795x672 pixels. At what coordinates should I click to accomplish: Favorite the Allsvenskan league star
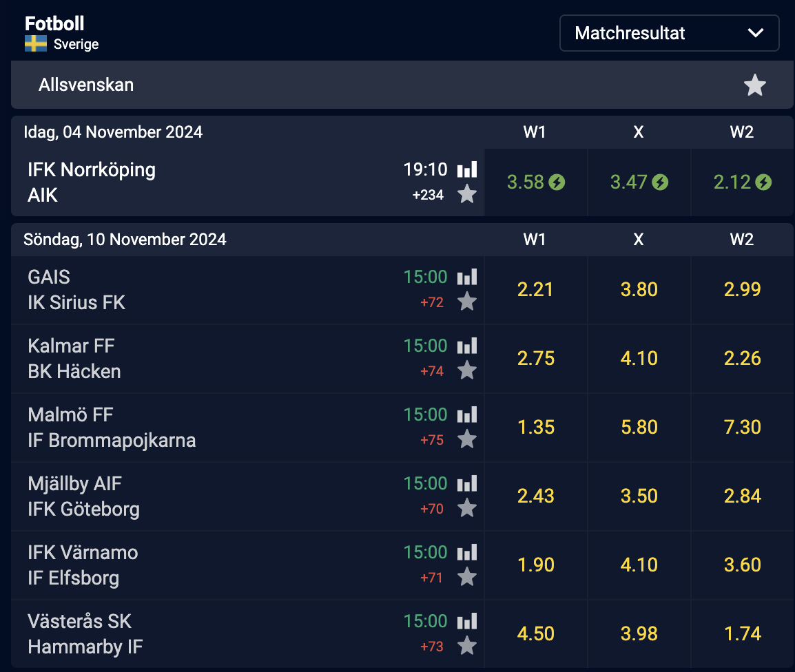[x=754, y=85]
